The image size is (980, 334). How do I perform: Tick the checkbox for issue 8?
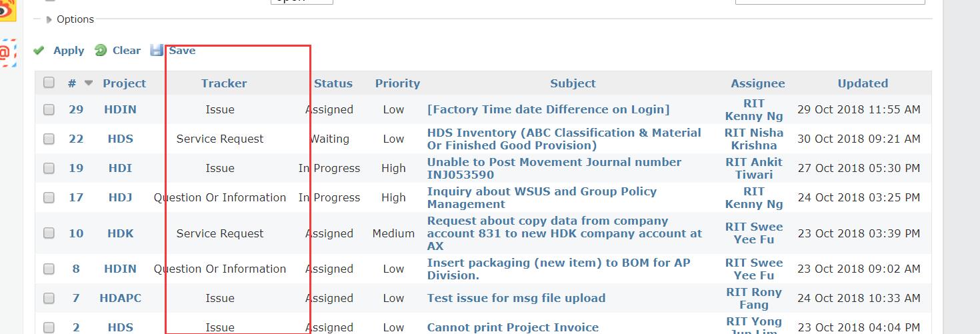49,269
